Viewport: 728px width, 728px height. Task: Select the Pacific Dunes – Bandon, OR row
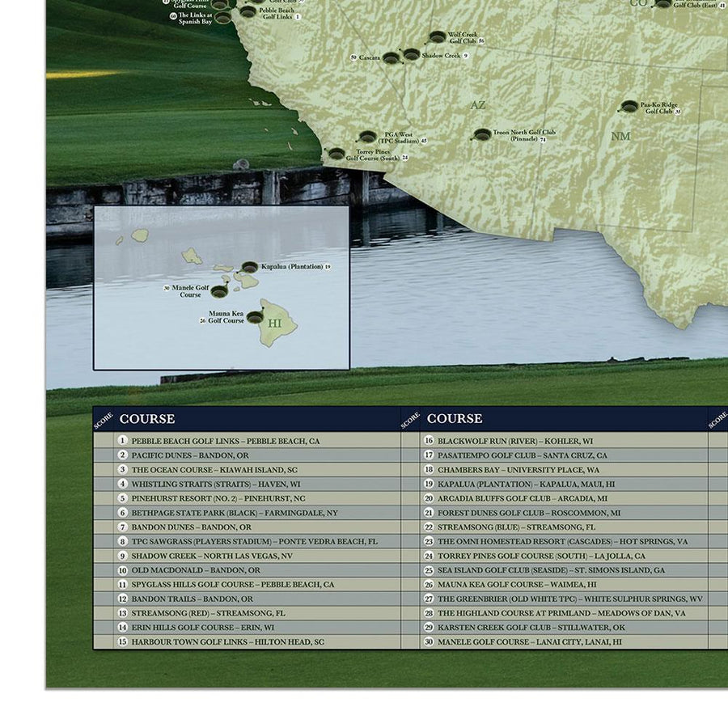click(247, 455)
